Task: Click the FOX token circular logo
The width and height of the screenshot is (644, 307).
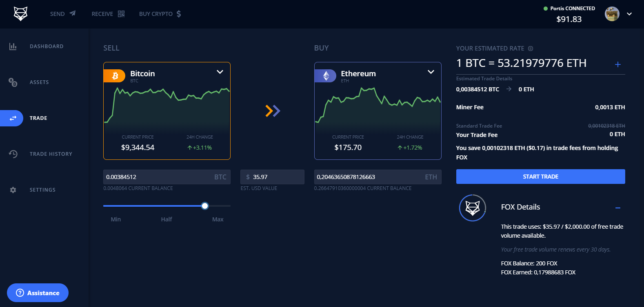Action: point(473,208)
